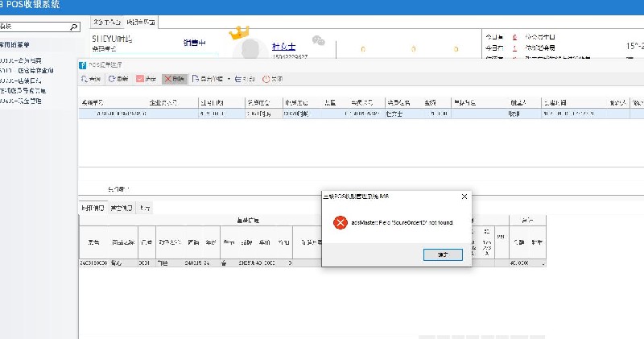The width and height of the screenshot is (644, 339).
Task: Open the export dropdown arrow
Action: [229, 79]
